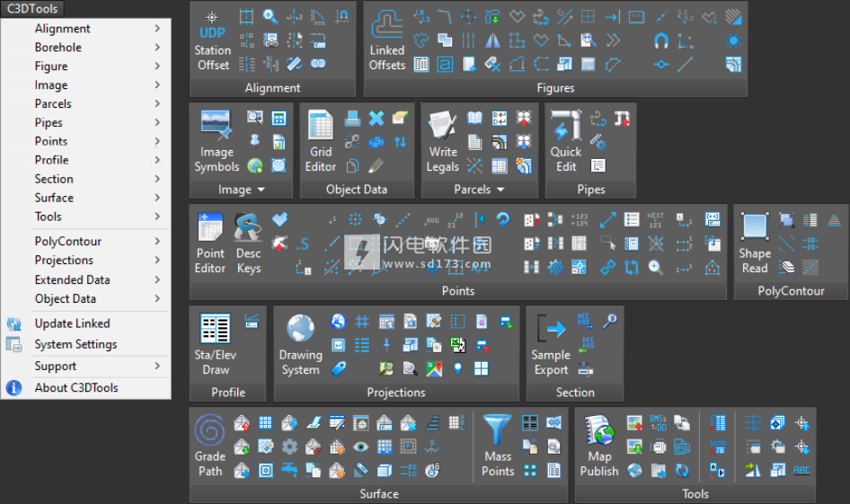Viewport: 850px width, 504px height.
Task: Click the ABC text icon in Tools panel
Action: [x=801, y=470]
